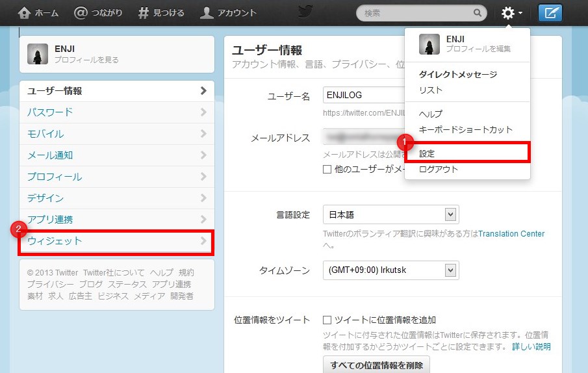Click プロフィールを見る link
The image size is (588, 373).
(x=86, y=60)
